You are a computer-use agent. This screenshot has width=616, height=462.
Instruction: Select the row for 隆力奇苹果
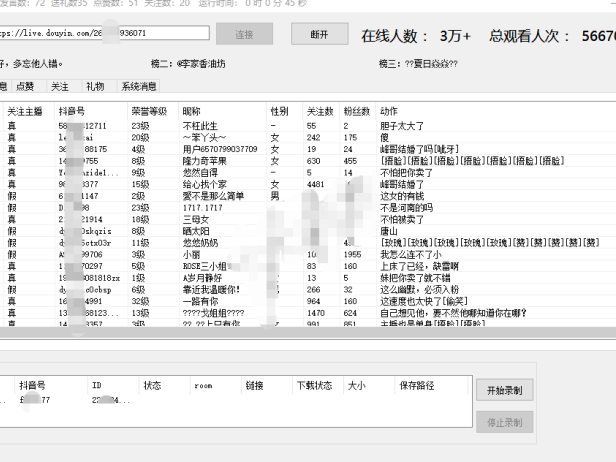click(x=308, y=161)
